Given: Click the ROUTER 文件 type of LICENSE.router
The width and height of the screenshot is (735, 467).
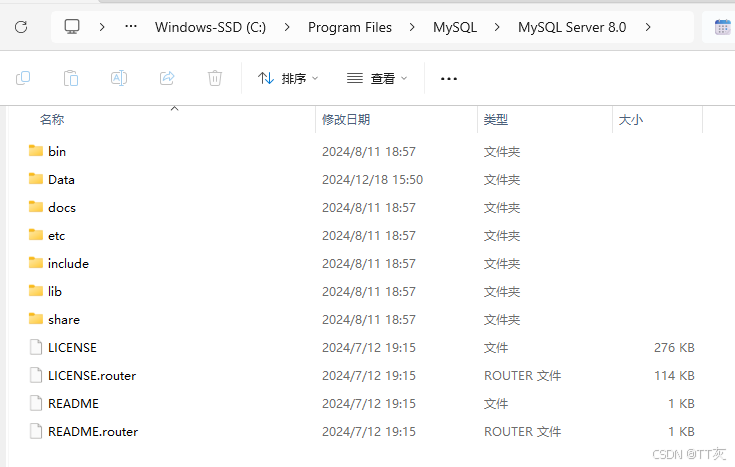Looking at the screenshot, I should 522,376.
